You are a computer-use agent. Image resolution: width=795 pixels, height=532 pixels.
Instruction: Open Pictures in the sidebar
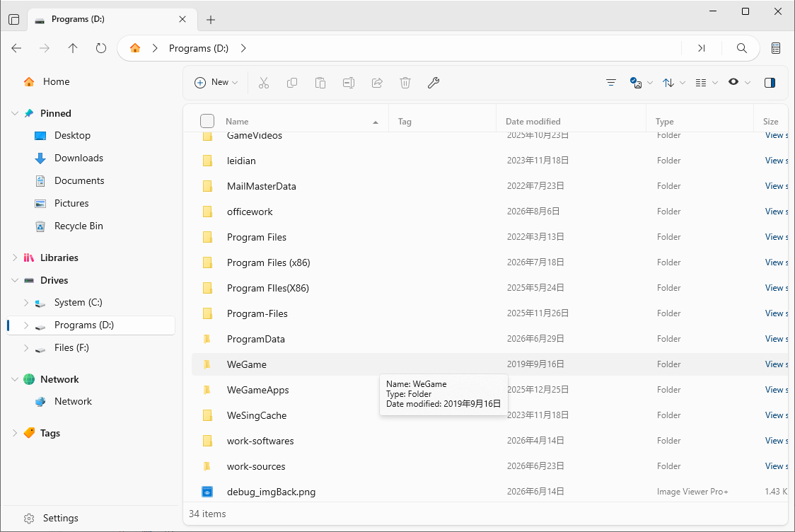click(71, 203)
